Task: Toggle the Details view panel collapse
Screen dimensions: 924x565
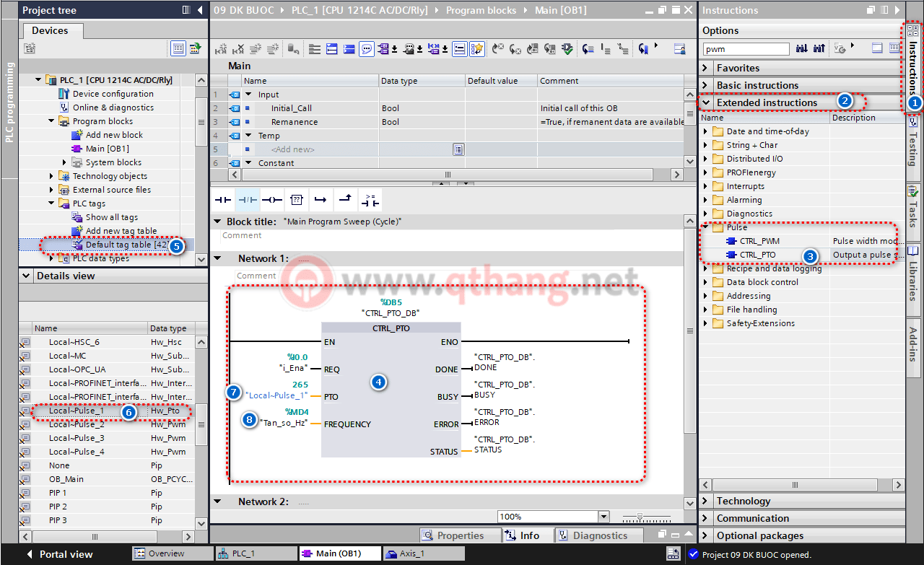Action: pos(26,276)
